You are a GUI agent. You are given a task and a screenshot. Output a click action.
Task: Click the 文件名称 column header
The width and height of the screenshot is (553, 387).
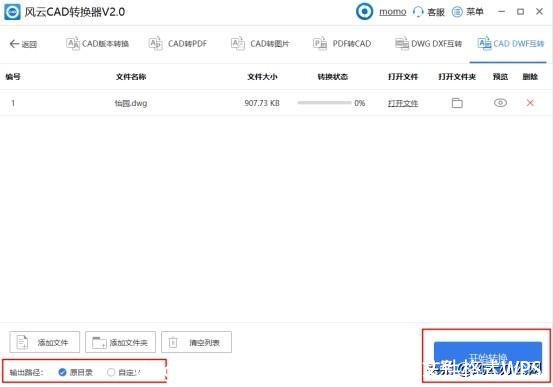click(x=131, y=77)
